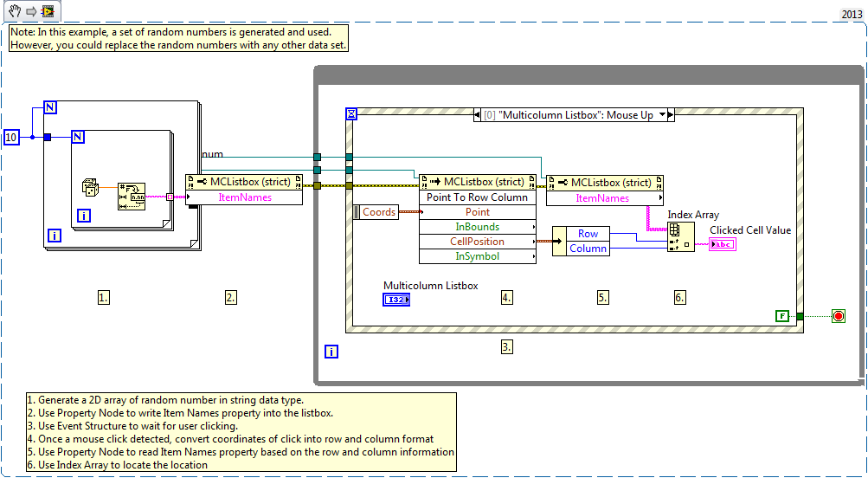Select the Number To Fractional String node
The image size is (868, 478).
(x=132, y=197)
